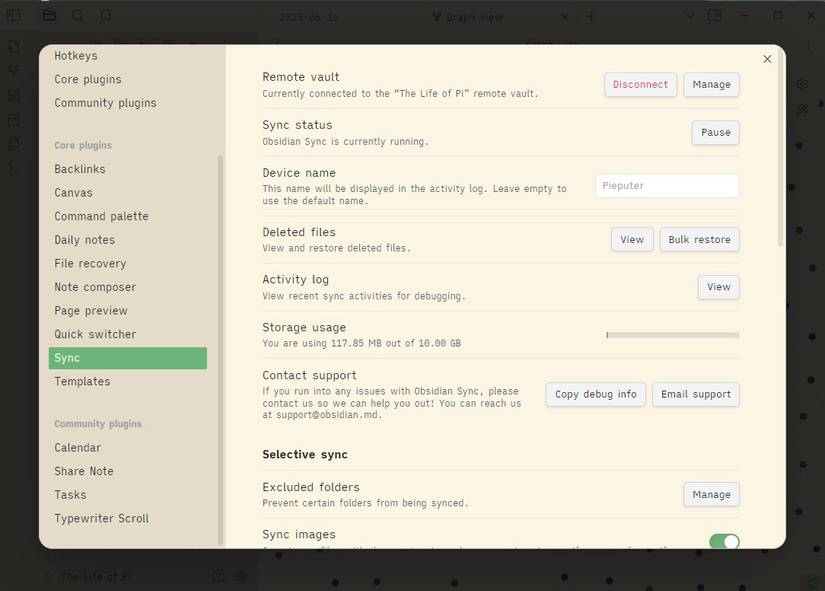The width and height of the screenshot is (825, 591).
Task: Toggle the left sidebar icon
Action: pos(14,16)
